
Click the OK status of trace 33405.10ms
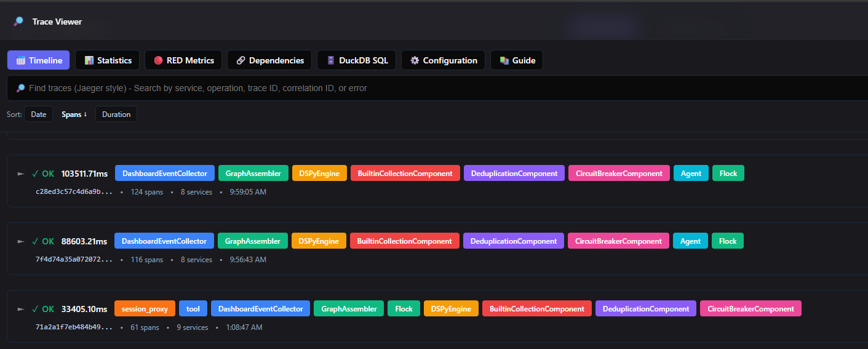click(x=43, y=309)
